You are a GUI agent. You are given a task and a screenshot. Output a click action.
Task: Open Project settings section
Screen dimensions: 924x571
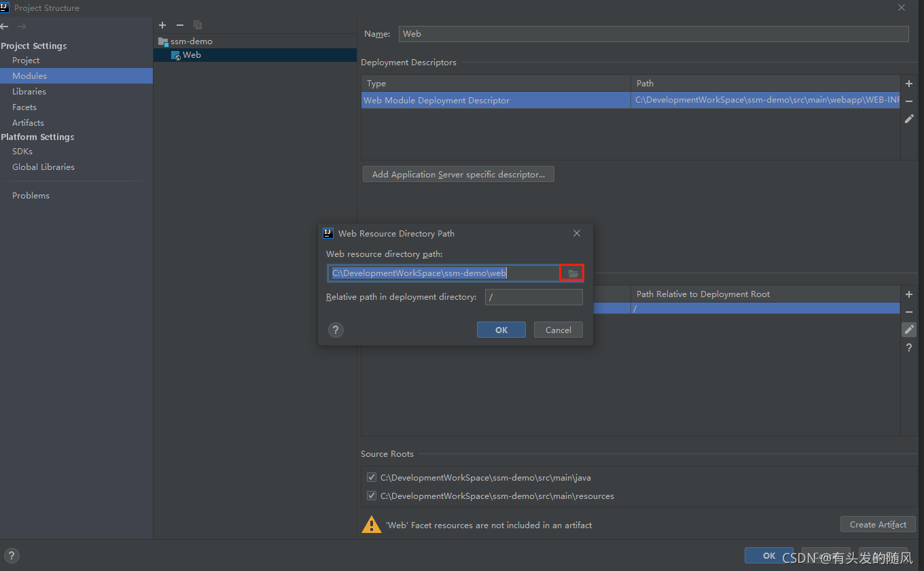coord(26,60)
